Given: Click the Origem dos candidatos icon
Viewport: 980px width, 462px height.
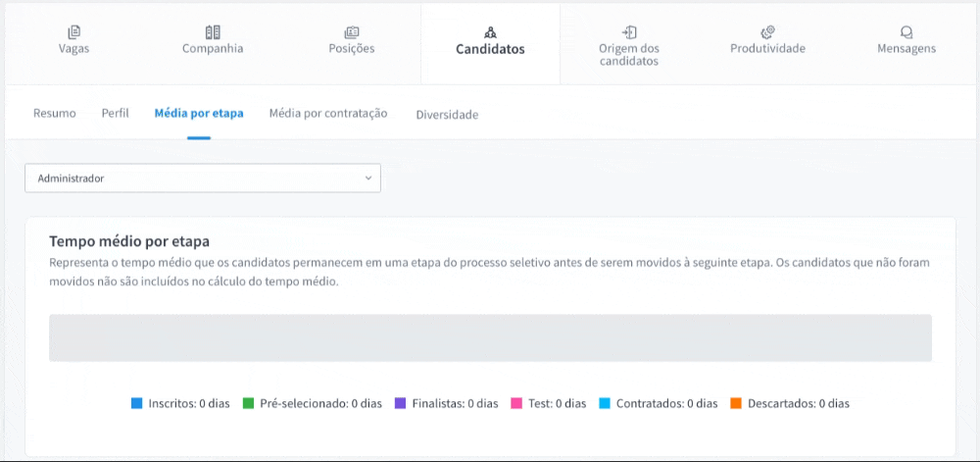Looking at the screenshot, I should coord(629,31).
